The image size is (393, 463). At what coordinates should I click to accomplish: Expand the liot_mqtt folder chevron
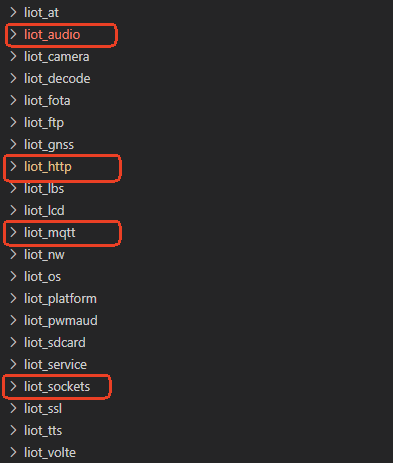(x=13, y=232)
